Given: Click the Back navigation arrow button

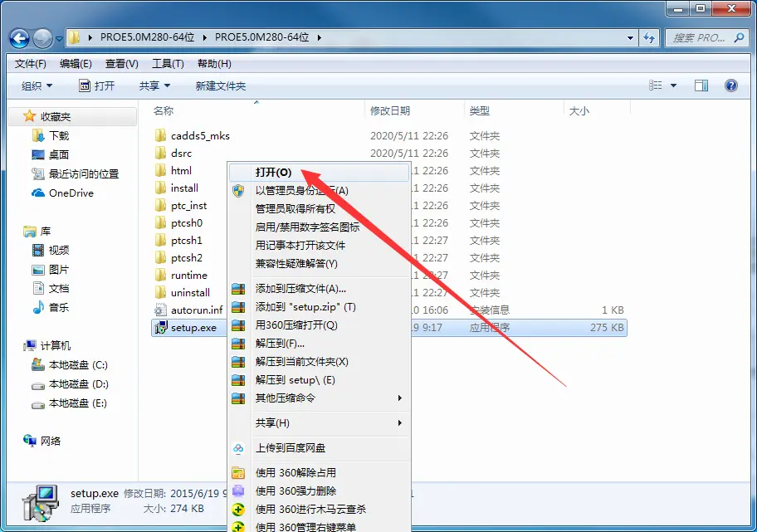Looking at the screenshot, I should coord(19,38).
